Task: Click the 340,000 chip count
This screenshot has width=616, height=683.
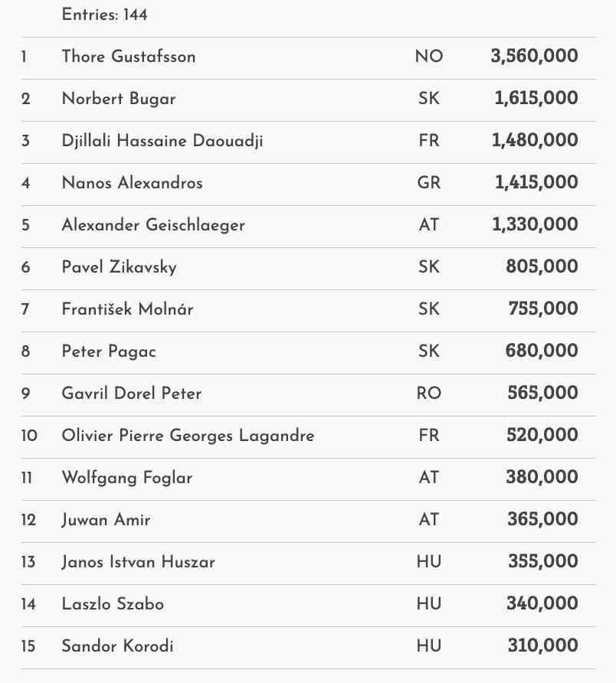Action: [542, 604]
